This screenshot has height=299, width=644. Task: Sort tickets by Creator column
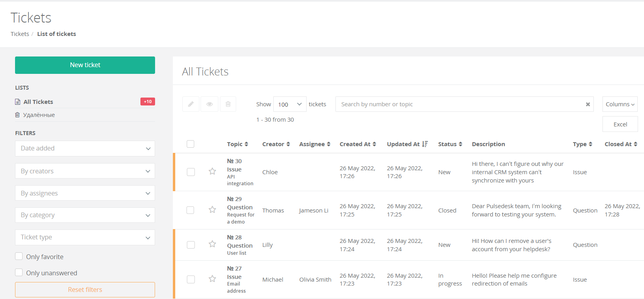click(x=276, y=144)
